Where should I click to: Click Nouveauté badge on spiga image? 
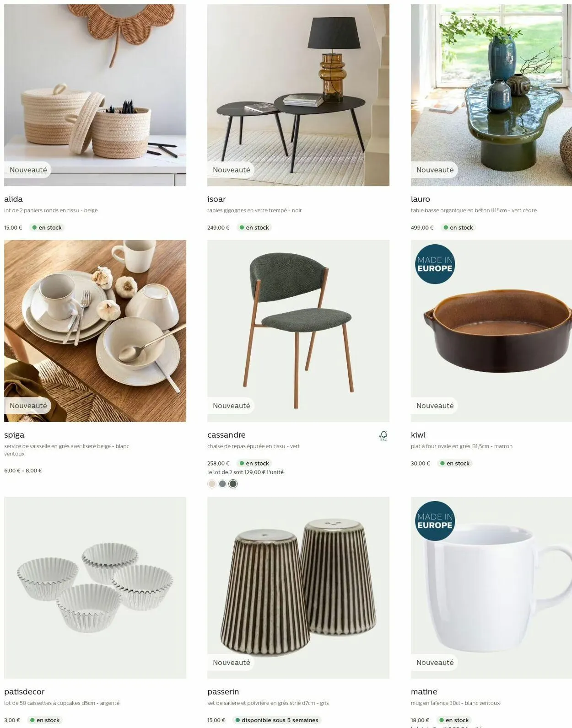pyautogui.click(x=28, y=406)
